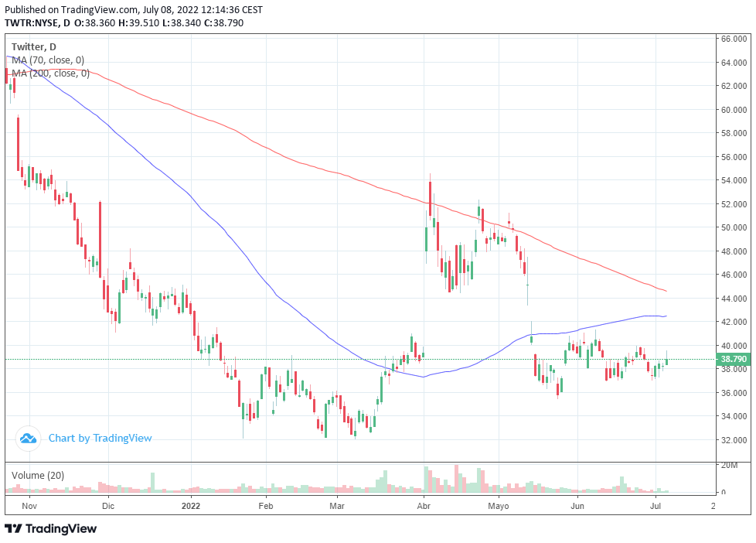This screenshot has height=543, width=756.
Task: Click the 36.000 price axis label
Action: pyautogui.click(x=734, y=392)
